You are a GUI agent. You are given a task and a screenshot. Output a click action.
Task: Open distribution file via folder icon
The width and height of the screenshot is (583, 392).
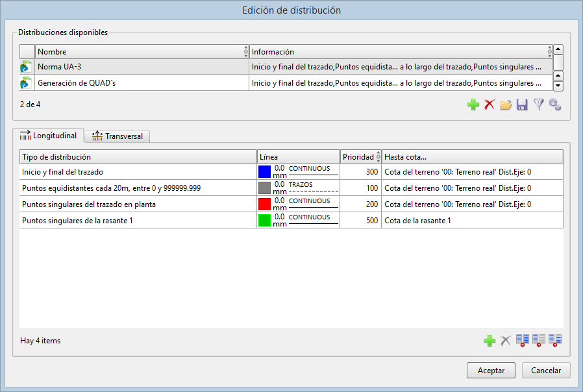coord(506,104)
